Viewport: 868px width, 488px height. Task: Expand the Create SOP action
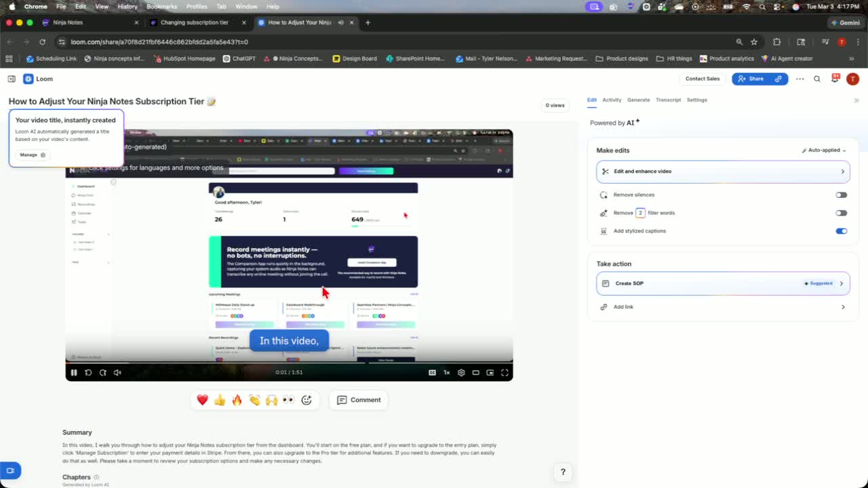pos(723,283)
